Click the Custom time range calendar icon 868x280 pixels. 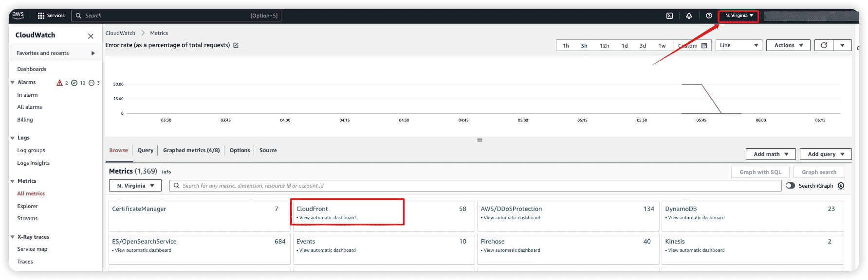point(704,46)
